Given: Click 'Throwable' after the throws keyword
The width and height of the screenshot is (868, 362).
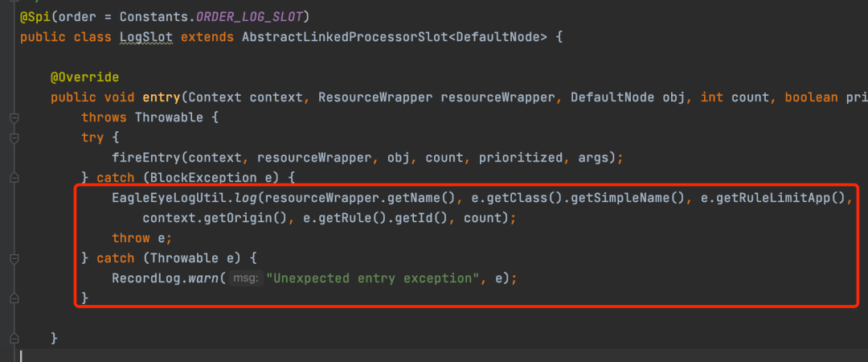Looking at the screenshot, I should point(169,118).
